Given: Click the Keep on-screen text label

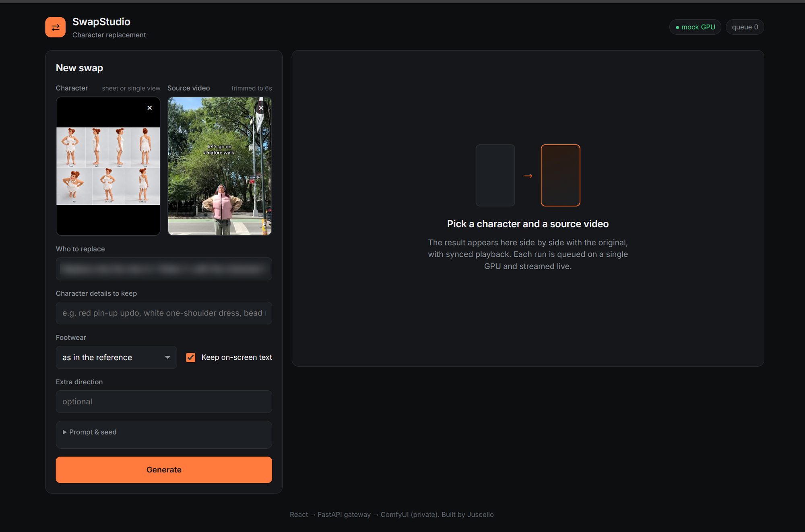Looking at the screenshot, I should pyautogui.click(x=237, y=357).
